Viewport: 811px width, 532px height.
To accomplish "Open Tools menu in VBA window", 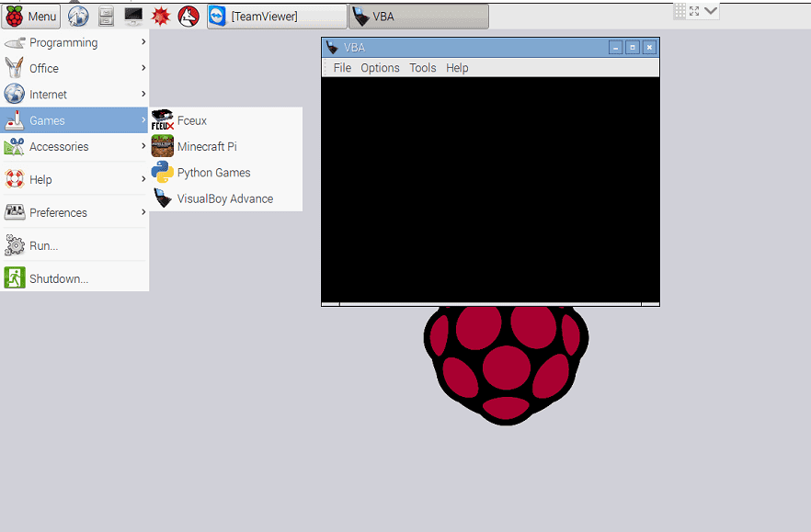I will [x=423, y=68].
